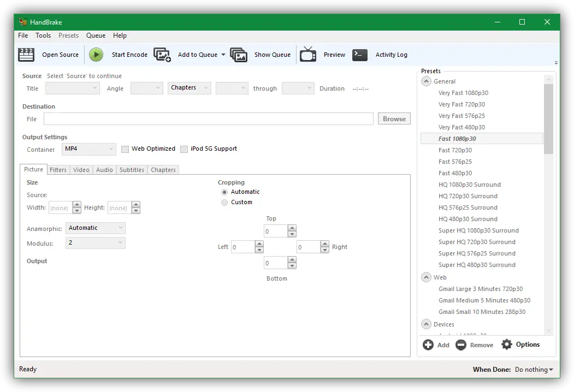
Task: Decrease Bottom crop with the down arrow
Action: [292, 266]
